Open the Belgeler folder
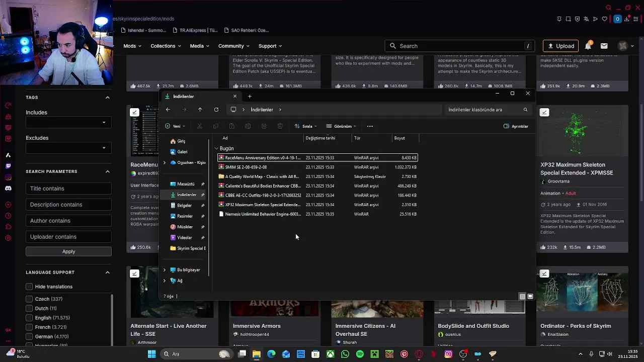Viewport: 644px width, 362px height. pos(184,206)
